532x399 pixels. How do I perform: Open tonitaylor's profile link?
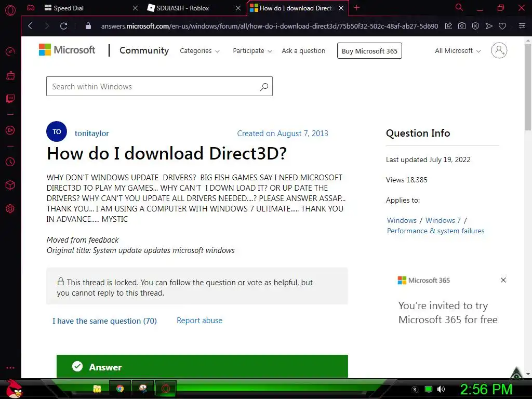click(91, 134)
